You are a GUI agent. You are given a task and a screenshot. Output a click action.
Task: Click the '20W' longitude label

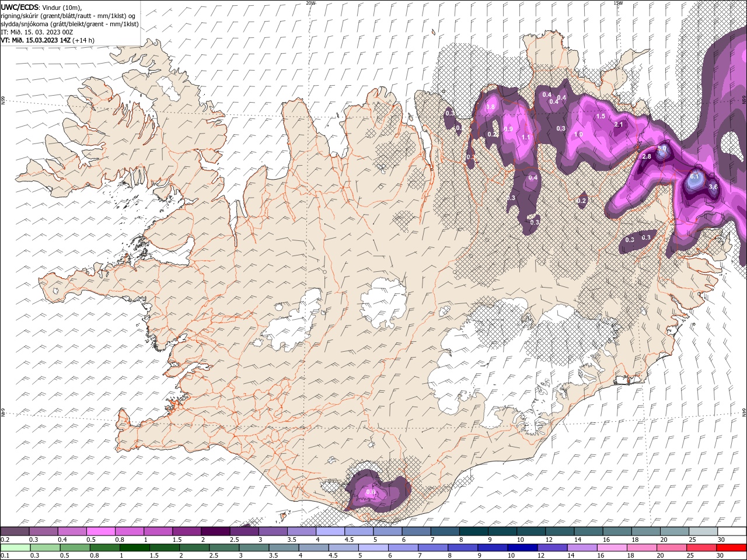(310, 2)
